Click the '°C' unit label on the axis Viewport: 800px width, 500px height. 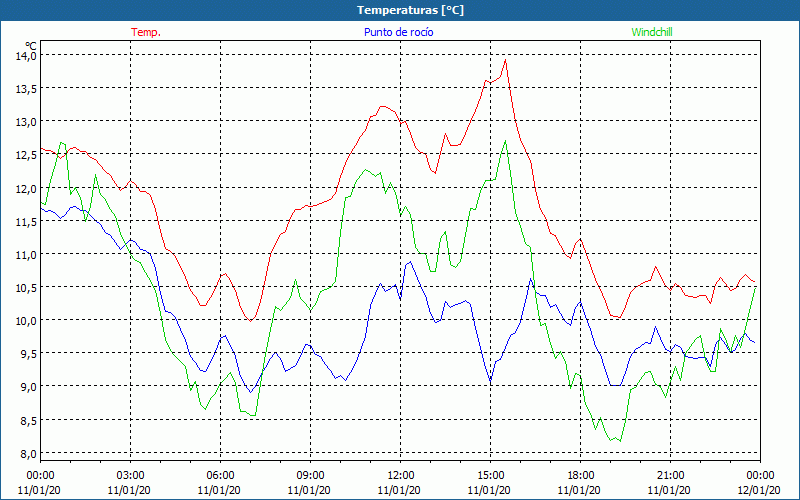click(31, 45)
